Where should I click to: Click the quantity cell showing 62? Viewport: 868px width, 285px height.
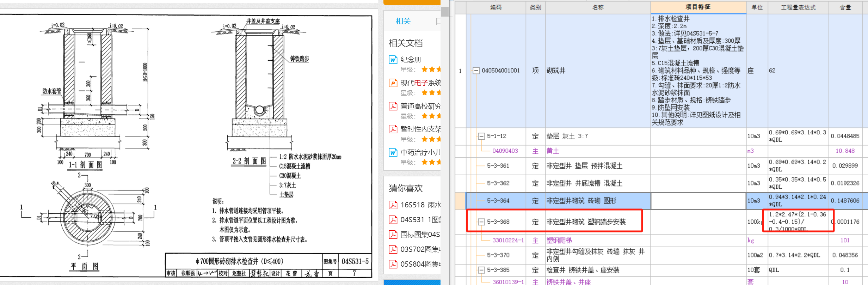point(798,71)
